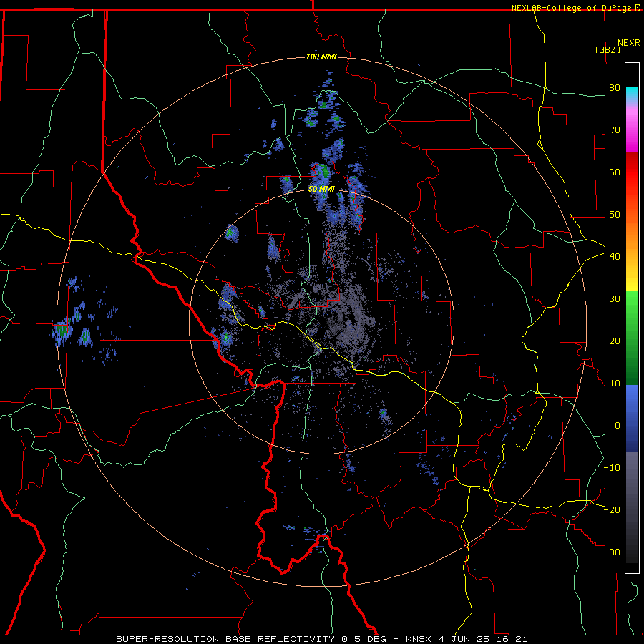Click the NEXR label above the scale
This screenshot has width=644, height=644.
click(x=629, y=43)
